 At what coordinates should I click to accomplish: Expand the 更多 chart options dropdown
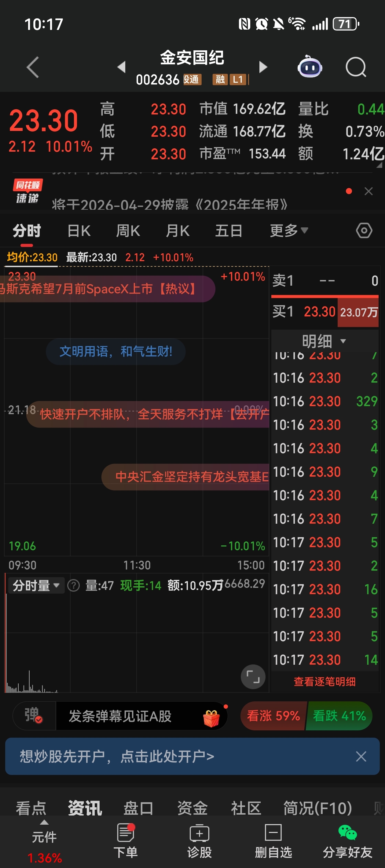(289, 231)
